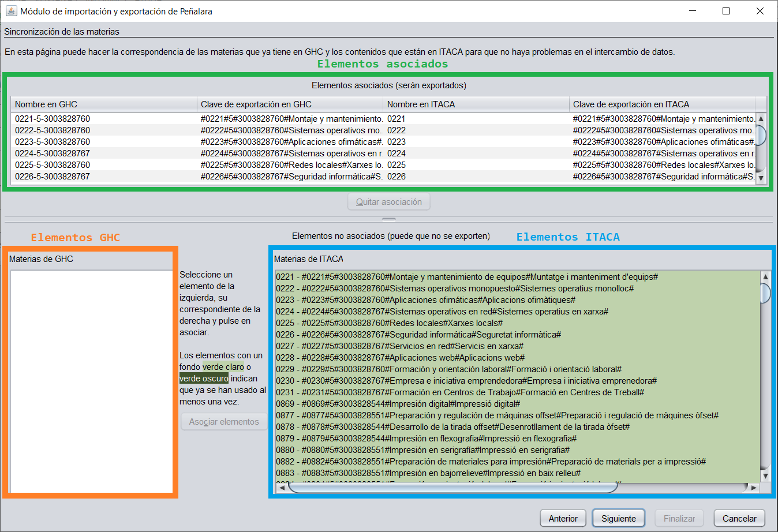This screenshot has height=532, width=778.
Task: Select ITACA item 0227 Servicios en red
Action: tap(518, 346)
